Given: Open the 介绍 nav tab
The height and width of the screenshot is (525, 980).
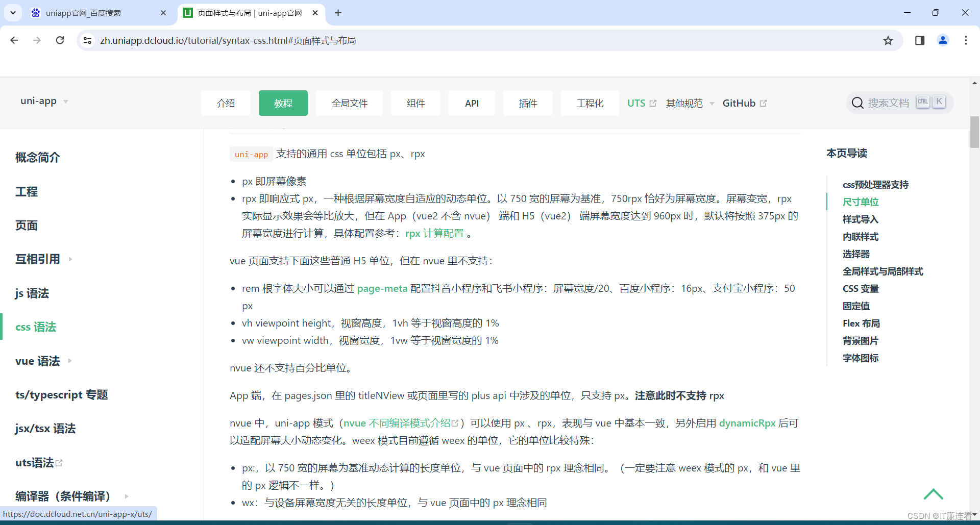Looking at the screenshot, I should pos(226,103).
